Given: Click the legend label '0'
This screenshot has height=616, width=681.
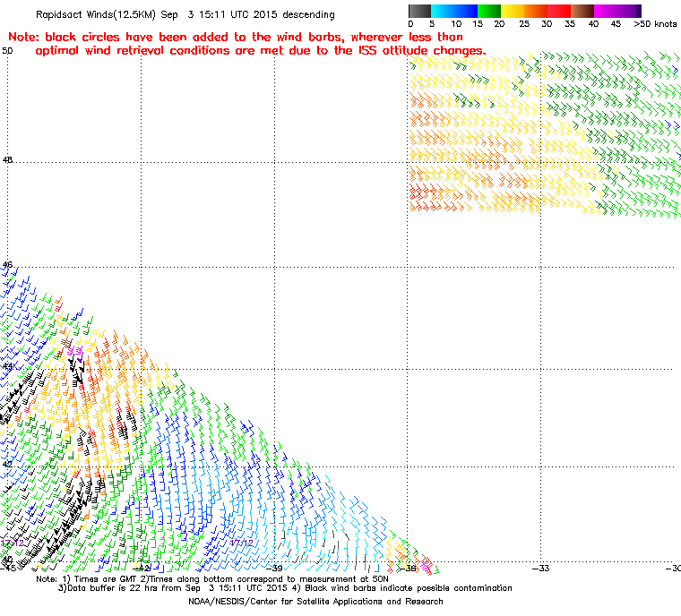Looking at the screenshot, I should point(411,24).
